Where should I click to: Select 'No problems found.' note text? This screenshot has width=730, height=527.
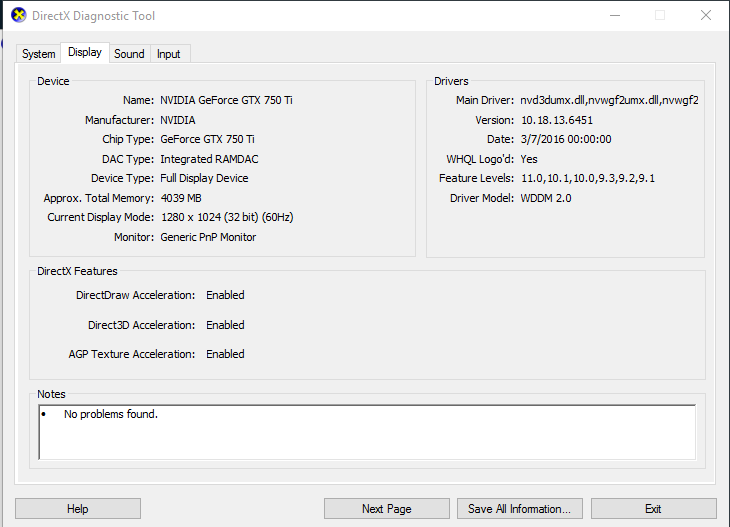click(x=111, y=414)
